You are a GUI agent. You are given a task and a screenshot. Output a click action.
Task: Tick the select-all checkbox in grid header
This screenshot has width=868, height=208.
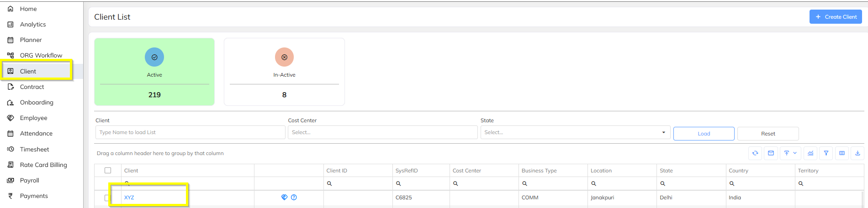click(x=108, y=171)
